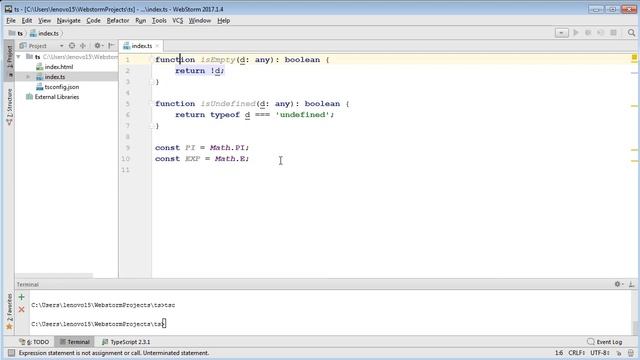Open the Terminal panel gear settings

pyautogui.click(x=618, y=284)
